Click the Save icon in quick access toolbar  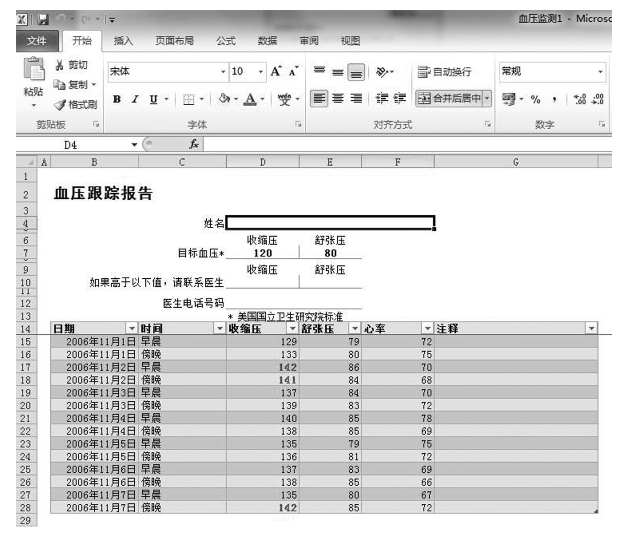point(43,19)
